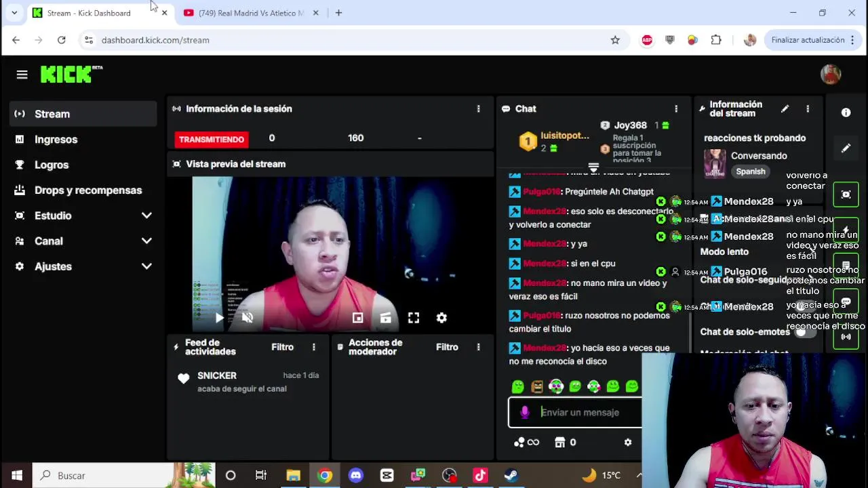
Task: Open Discord from the taskbar
Action: tap(356, 475)
